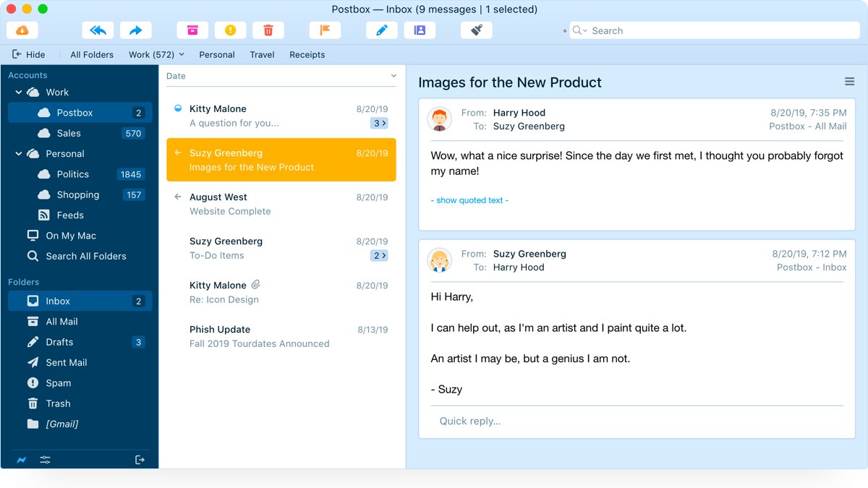Open the Shopping folder
This screenshot has width=868, height=488.
click(x=80, y=194)
